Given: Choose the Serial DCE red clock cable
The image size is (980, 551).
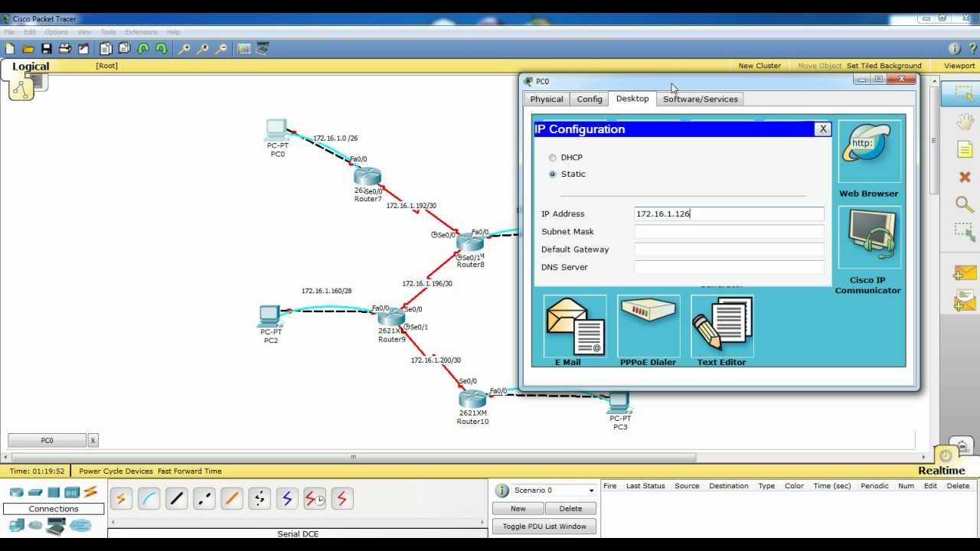Looking at the screenshot, I should [315, 499].
